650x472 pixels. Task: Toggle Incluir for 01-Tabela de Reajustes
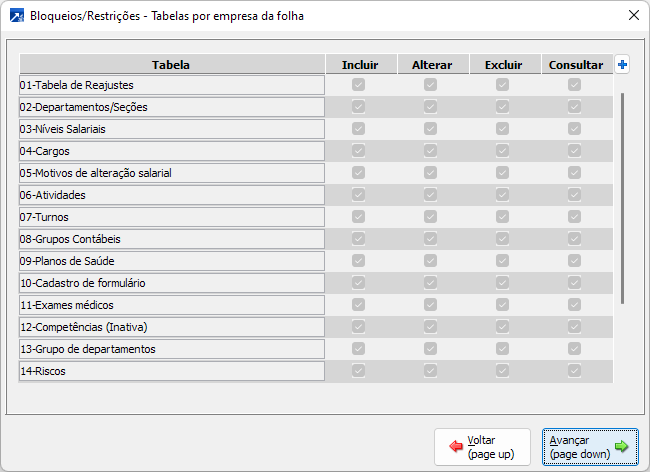359,85
